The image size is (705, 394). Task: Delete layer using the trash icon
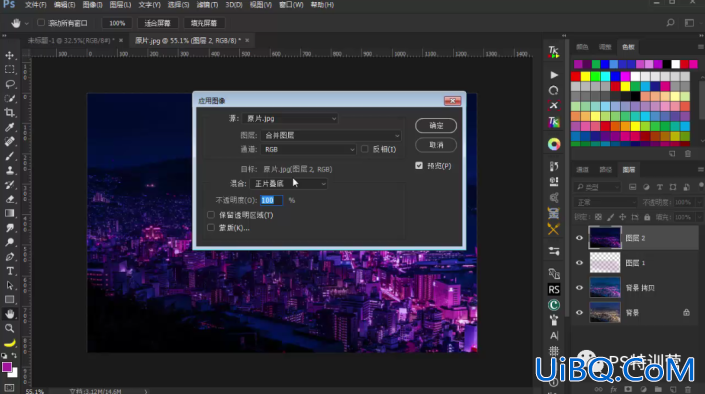click(x=688, y=389)
